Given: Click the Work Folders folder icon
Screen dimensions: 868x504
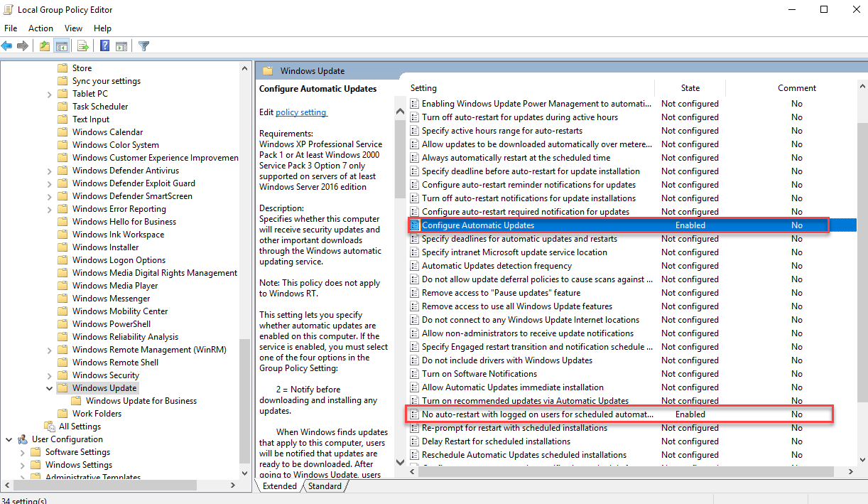Looking at the screenshot, I should pyautogui.click(x=63, y=414).
